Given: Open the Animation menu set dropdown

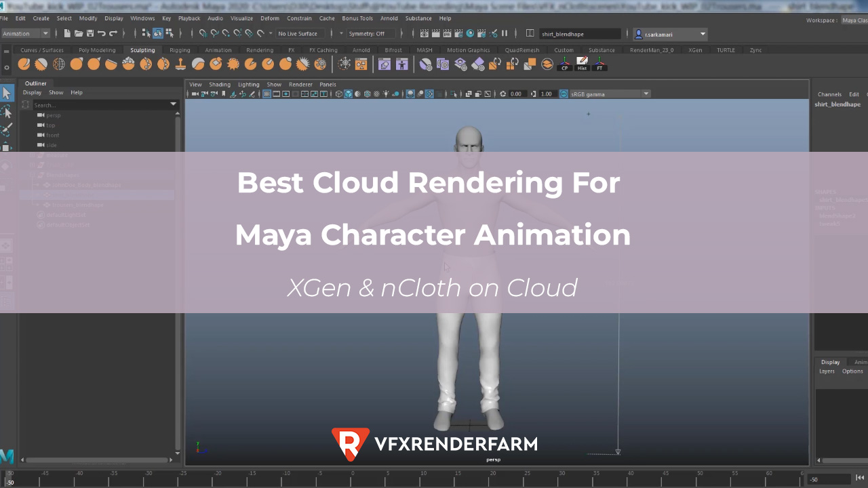Looking at the screenshot, I should pos(26,33).
